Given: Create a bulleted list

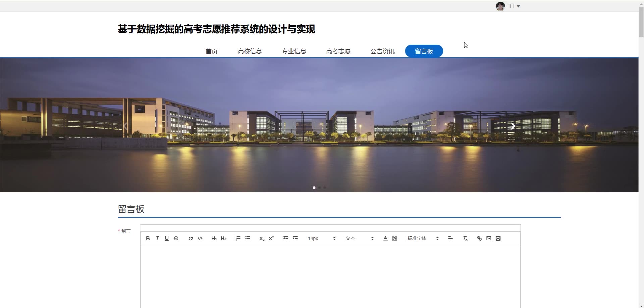Looking at the screenshot, I should 248,238.
